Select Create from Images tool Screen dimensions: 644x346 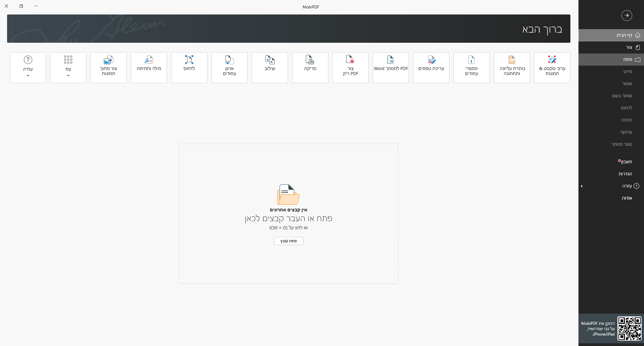point(108,67)
